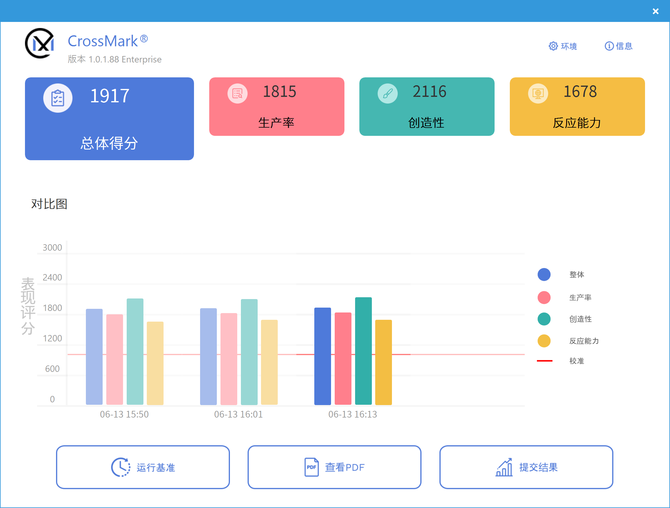Screen dimensions: 670x508
Task: Click the 生产率 card document icon
Action: pyautogui.click(x=237, y=93)
